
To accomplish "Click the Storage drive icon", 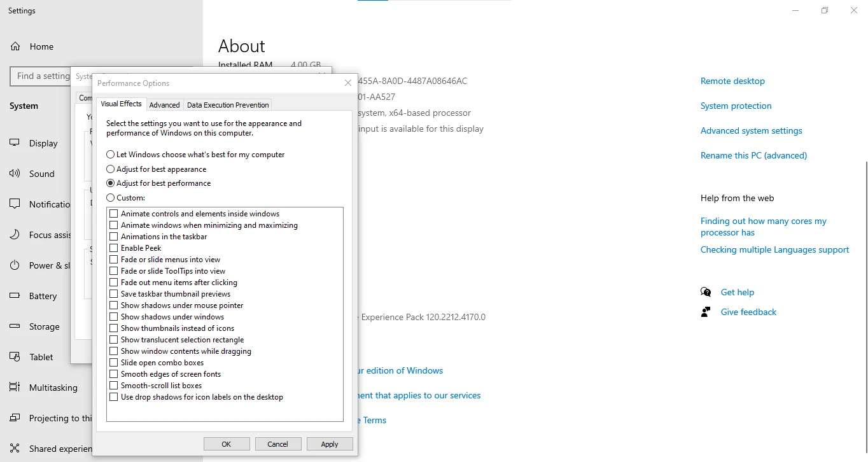I will tap(15, 326).
